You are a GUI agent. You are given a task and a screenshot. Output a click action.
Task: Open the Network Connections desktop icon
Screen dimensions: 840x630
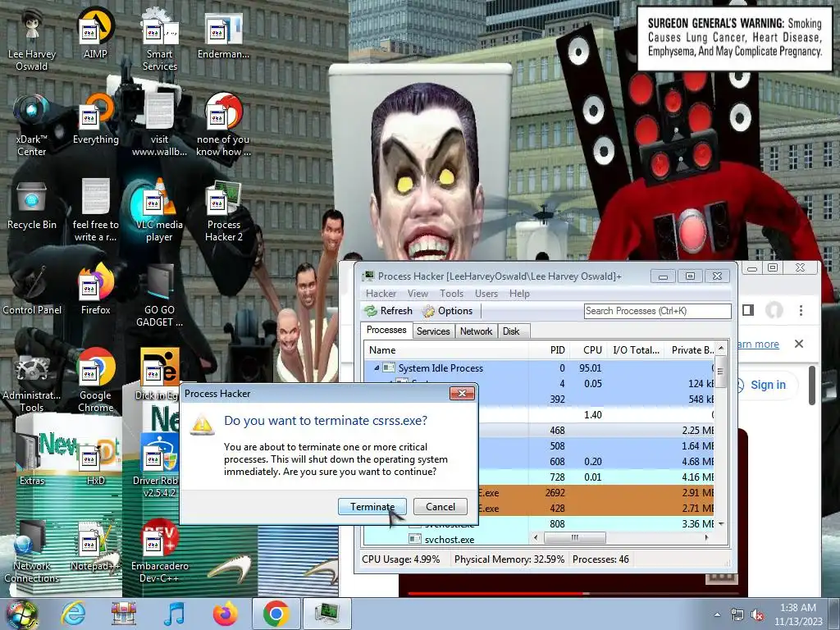pyautogui.click(x=32, y=552)
